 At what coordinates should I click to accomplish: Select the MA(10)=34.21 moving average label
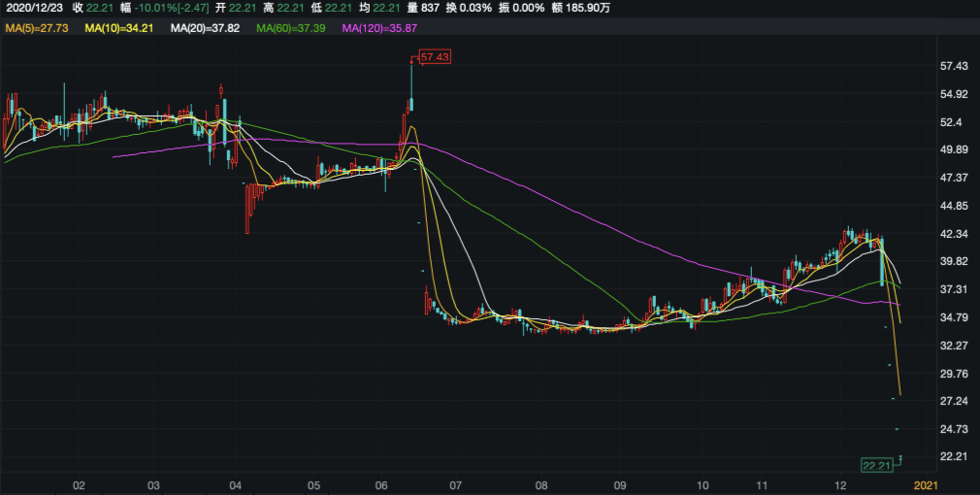(120, 29)
